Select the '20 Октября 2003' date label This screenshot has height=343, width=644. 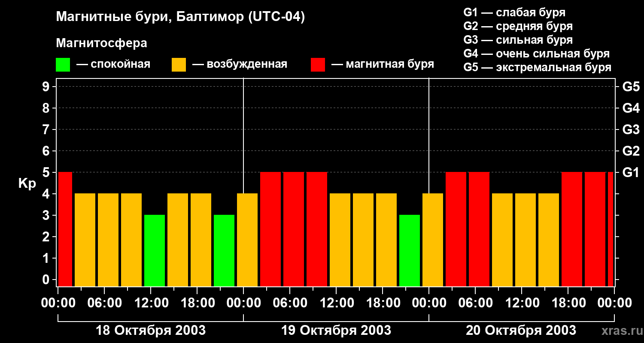coord(521,331)
